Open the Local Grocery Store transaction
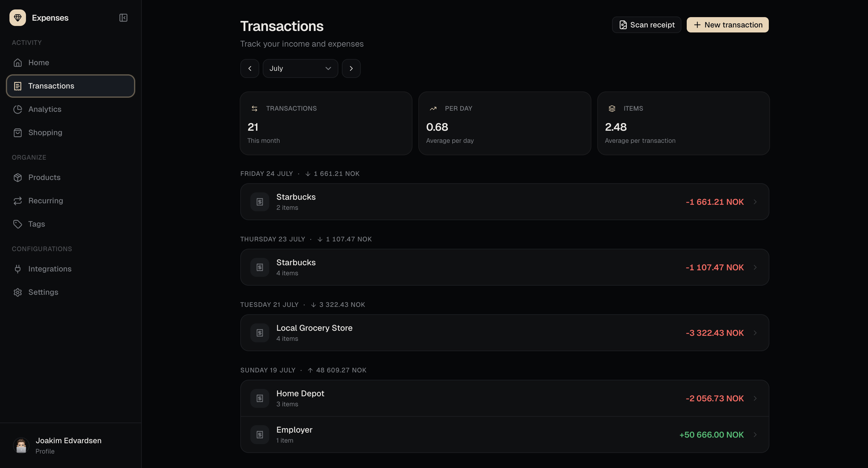Image resolution: width=868 pixels, height=468 pixels. [505, 333]
